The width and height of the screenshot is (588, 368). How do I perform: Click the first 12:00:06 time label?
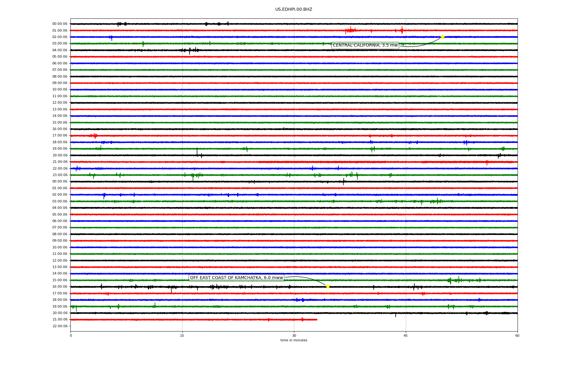click(60, 103)
